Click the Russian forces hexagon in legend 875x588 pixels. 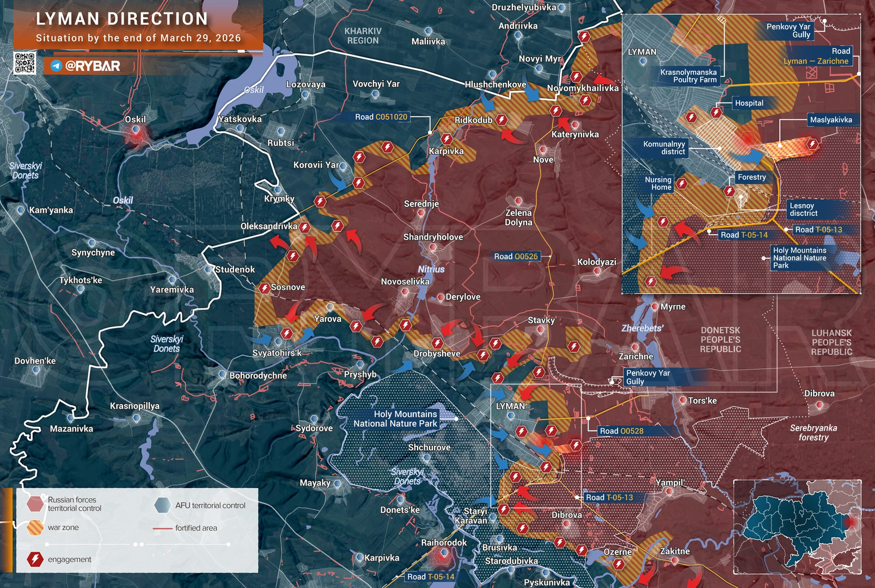(x=35, y=504)
